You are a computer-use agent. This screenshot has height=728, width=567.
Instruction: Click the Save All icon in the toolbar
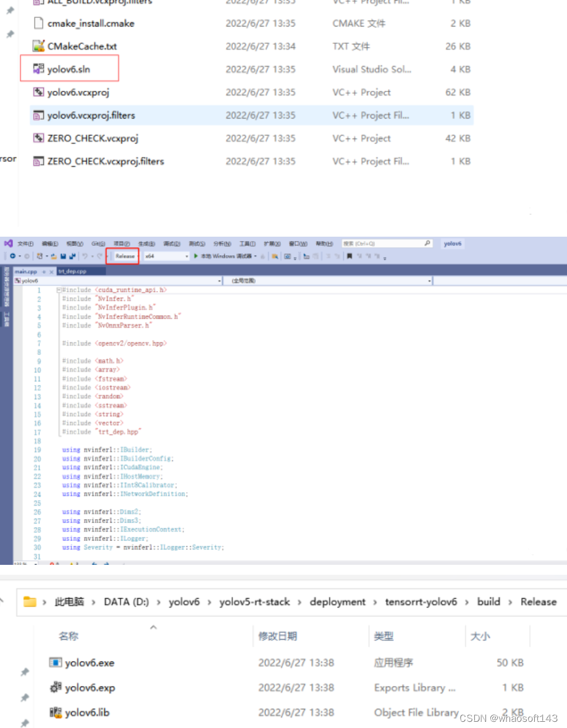point(73,256)
